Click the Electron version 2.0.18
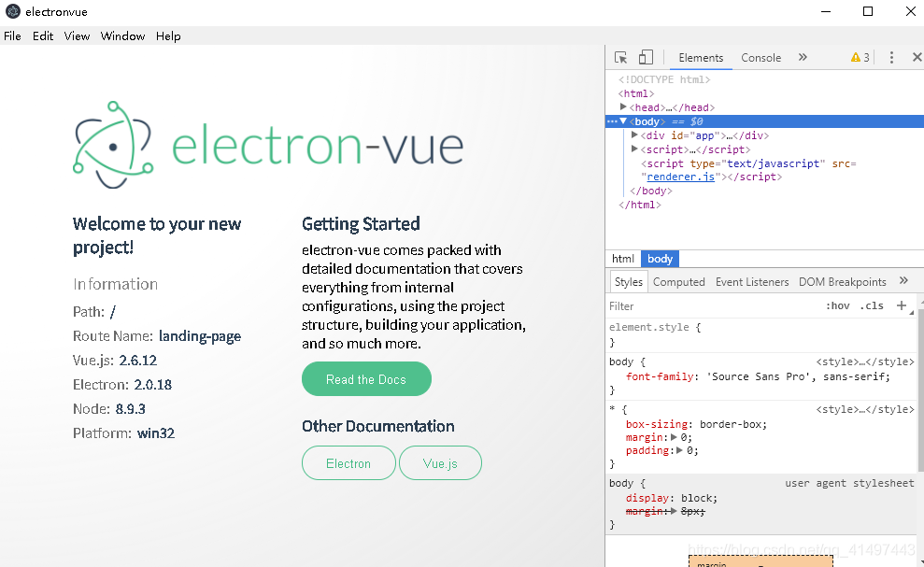 [x=152, y=385]
